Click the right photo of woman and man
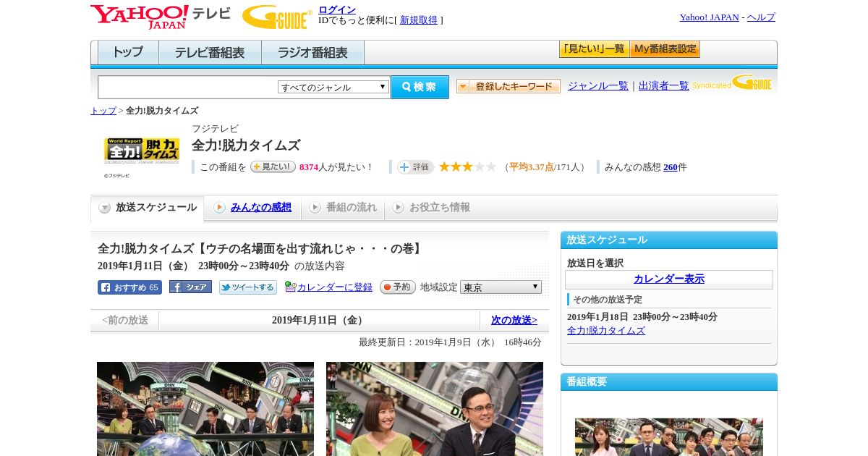The height and width of the screenshot is (456, 868). (435, 409)
